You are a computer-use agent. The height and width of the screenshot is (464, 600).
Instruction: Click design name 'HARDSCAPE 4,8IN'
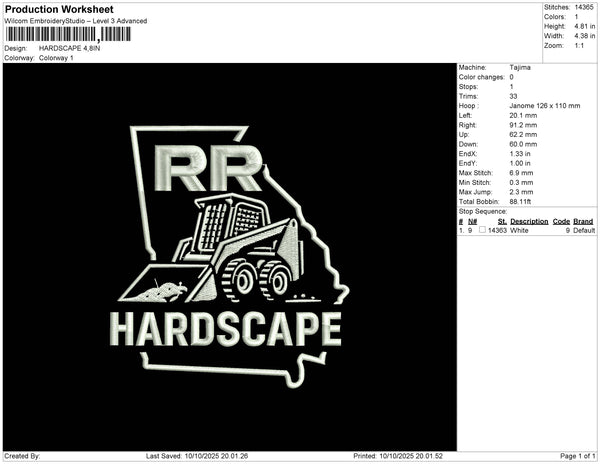pyautogui.click(x=69, y=48)
